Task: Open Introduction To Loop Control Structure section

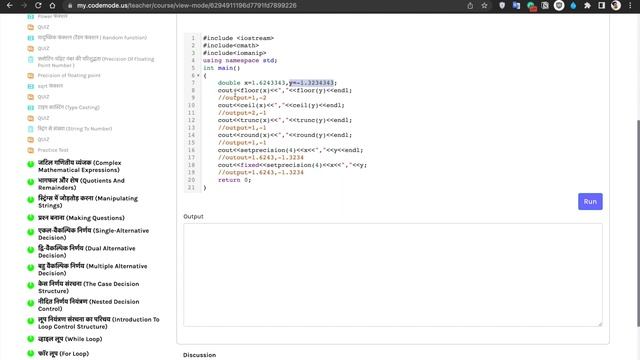Action: [x=99, y=323]
